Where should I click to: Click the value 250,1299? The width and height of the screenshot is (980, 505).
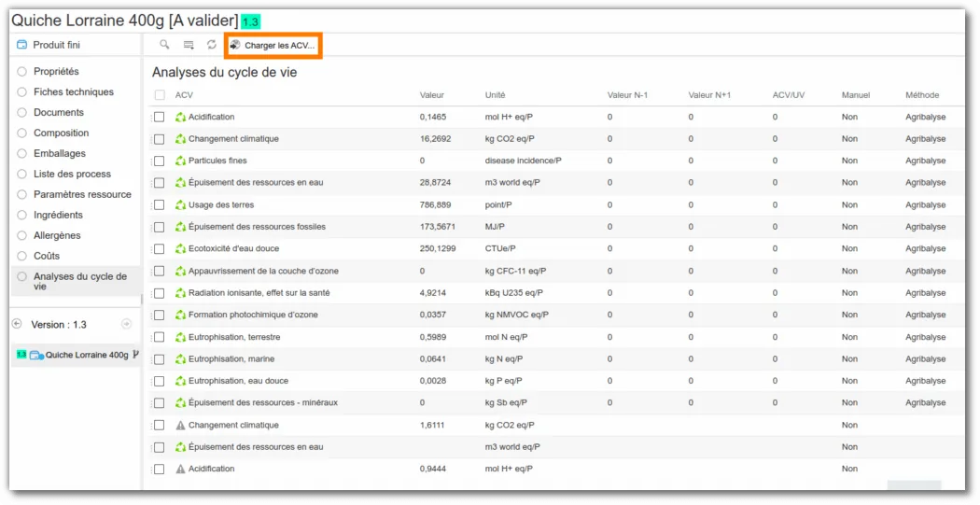coord(438,248)
